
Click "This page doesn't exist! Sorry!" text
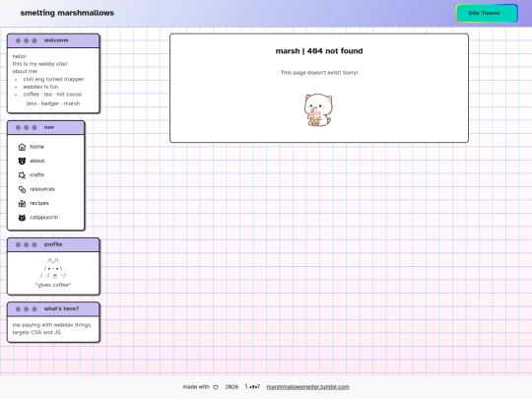coord(319,73)
